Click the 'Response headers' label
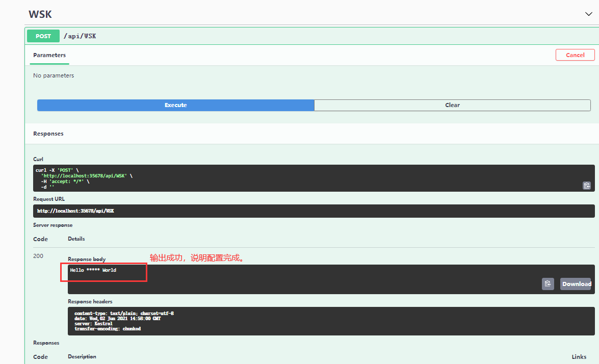This screenshot has height=364, width=599. coord(90,301)
